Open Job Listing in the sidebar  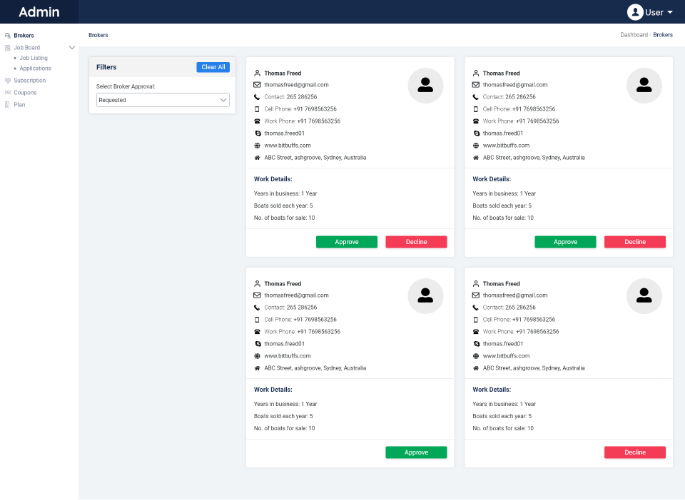click(33, 58)
